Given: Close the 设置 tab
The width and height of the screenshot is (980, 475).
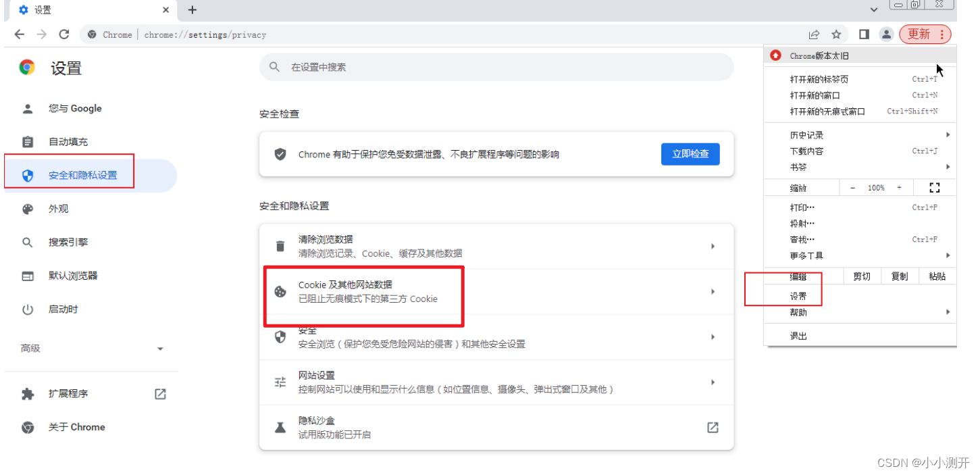Looking at the screenshot, I should tap(166, 10).
